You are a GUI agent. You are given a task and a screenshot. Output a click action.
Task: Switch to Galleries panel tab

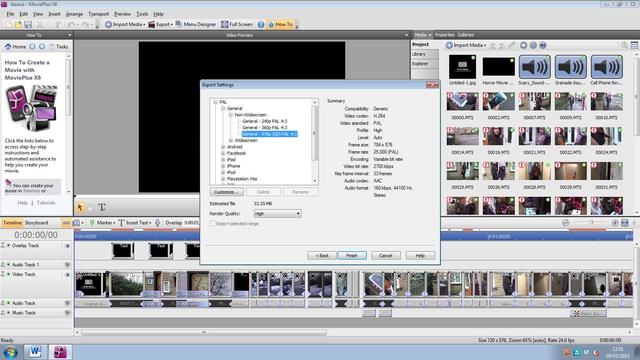(x=466, y=35)
